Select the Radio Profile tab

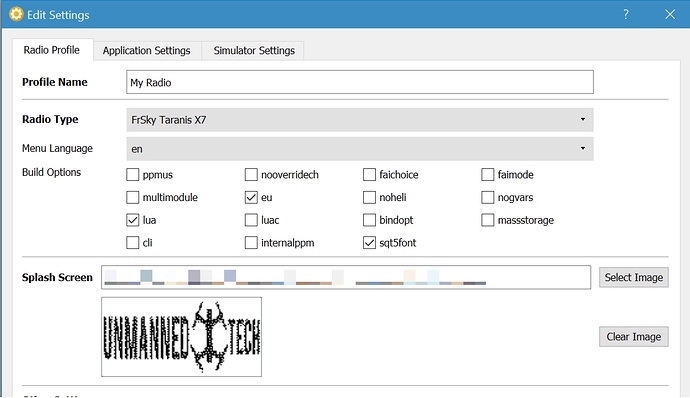tap(52, 50)
